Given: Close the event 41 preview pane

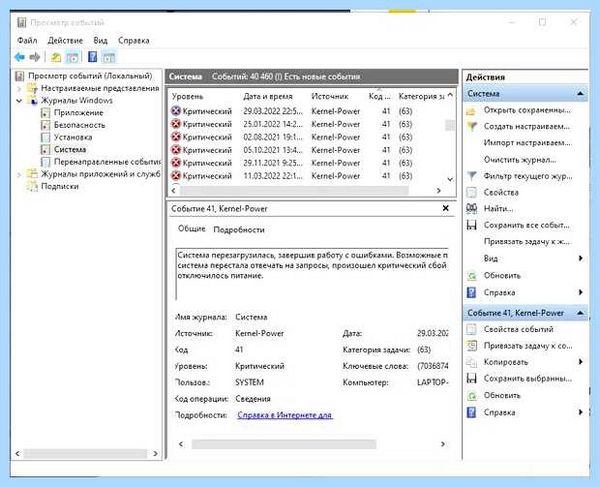Looking at the screenshot, I should (445, 208).
